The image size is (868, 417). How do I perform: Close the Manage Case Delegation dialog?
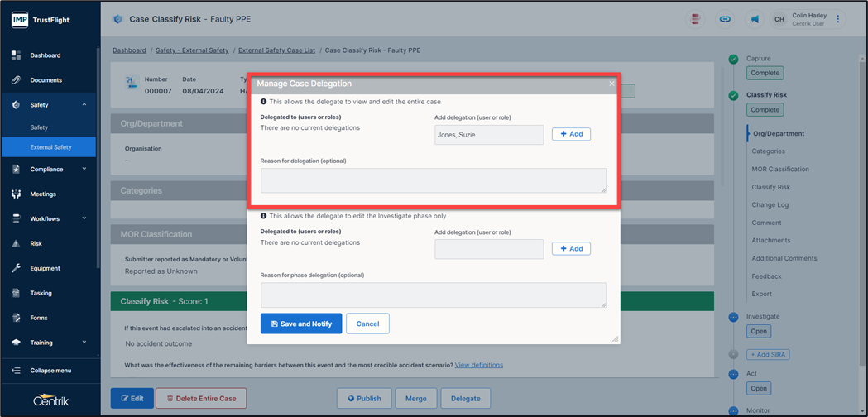(x=612, y=84)
